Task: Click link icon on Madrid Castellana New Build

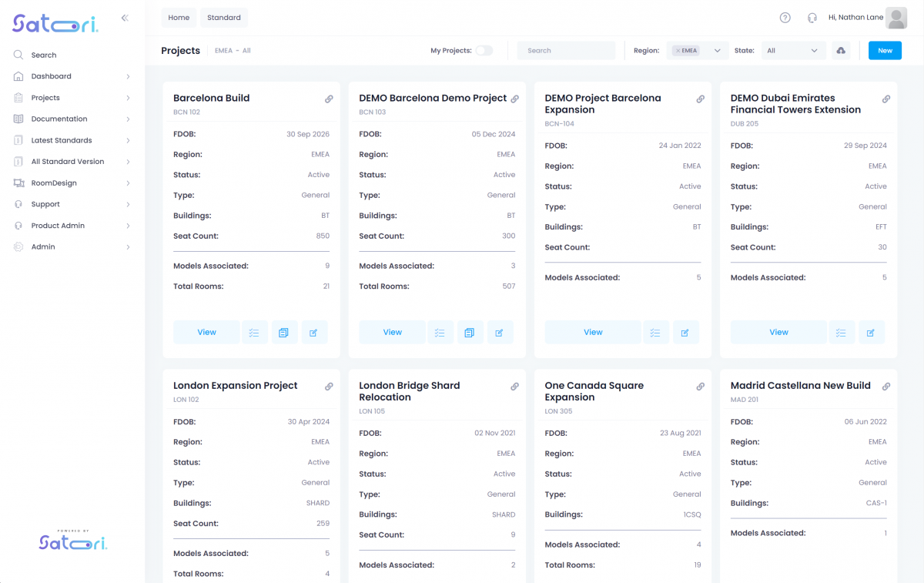Action: (886, 387)
